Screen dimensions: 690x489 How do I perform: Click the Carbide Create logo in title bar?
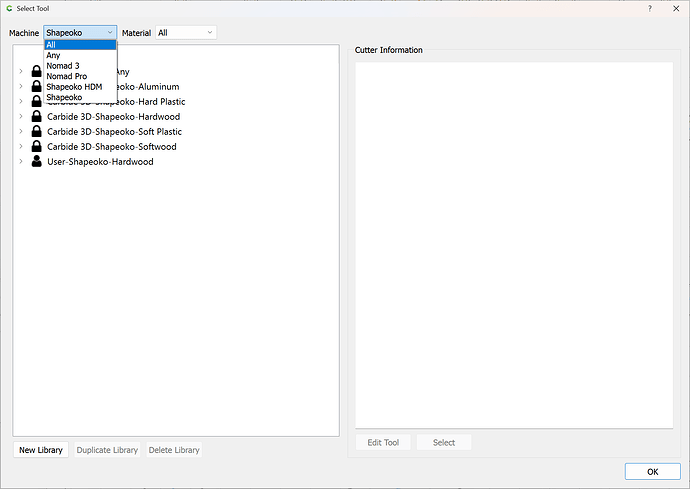pyautogui.click(x=9, y=8)
